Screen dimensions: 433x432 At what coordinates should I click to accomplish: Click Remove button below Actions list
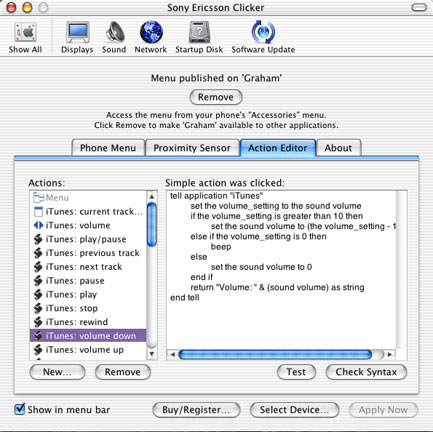[123, 372]
